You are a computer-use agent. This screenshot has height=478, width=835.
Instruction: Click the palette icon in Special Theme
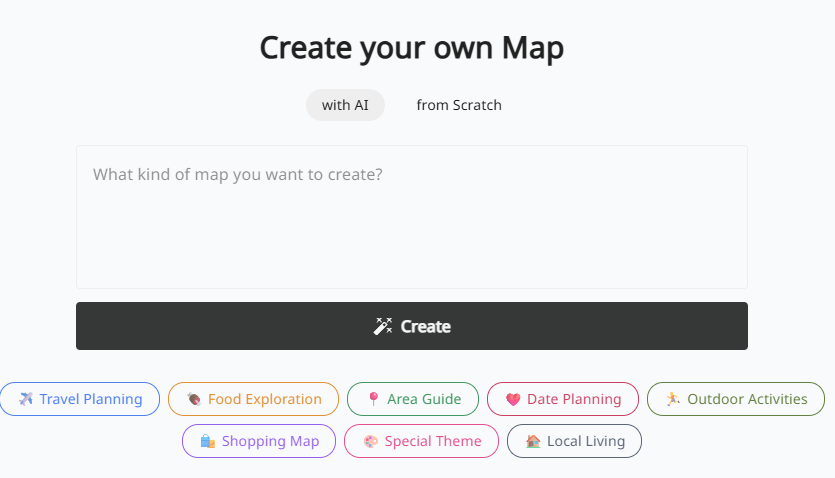point(370,441)
